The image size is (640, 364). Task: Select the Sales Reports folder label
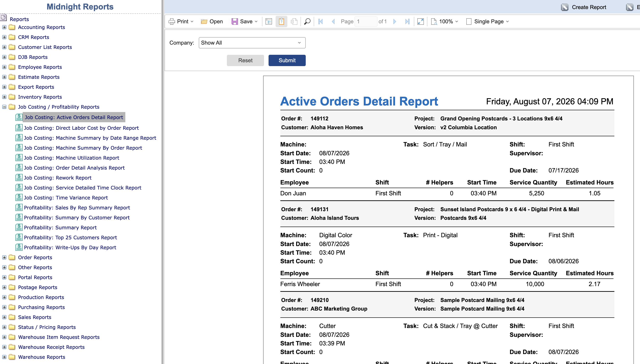tap(34, 317)
